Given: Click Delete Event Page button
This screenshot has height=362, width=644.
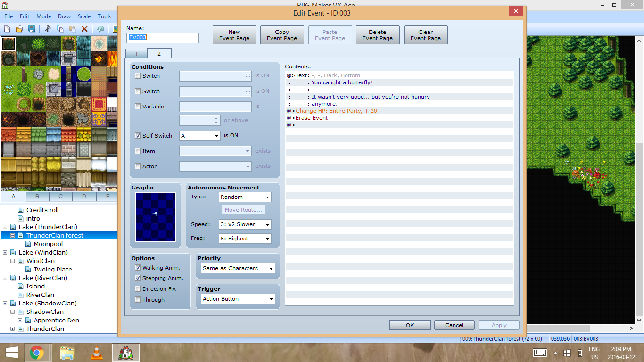Looking at the screenshot, I should 378,35.
